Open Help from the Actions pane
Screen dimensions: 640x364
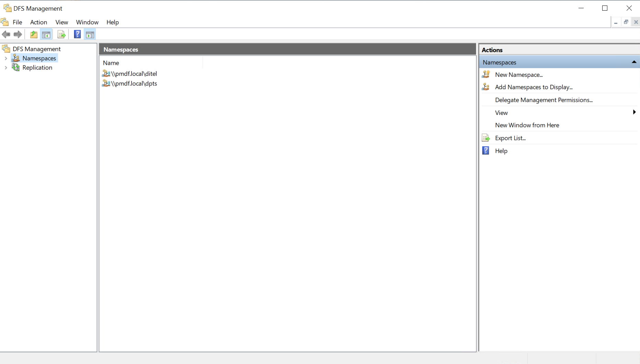(501, 151)
